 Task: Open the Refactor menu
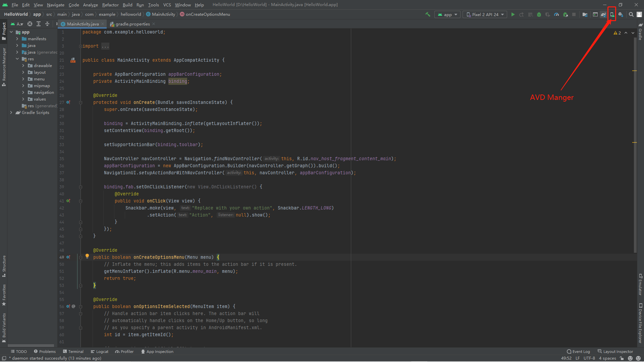pyautogui.click(x=110, y=5)
